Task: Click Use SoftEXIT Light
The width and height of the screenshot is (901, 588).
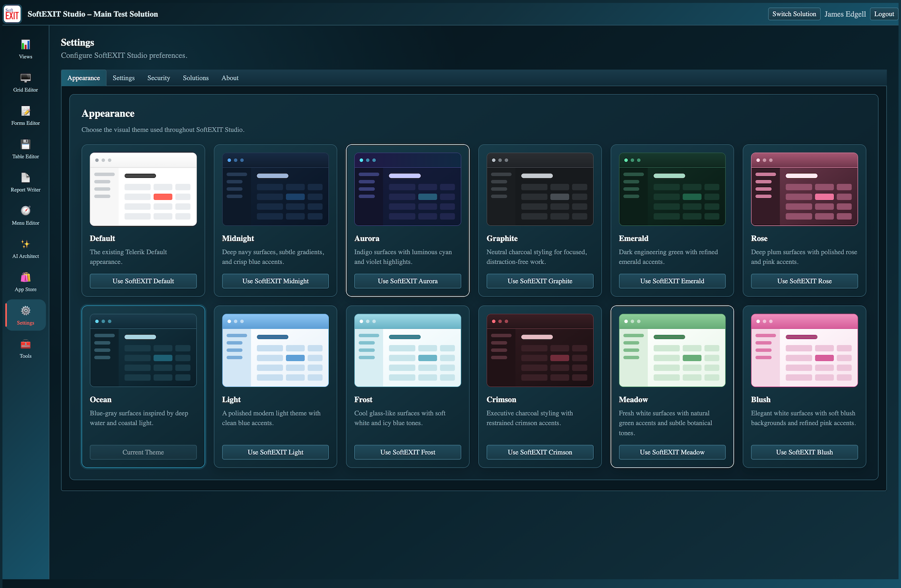Action: pos(275,452)
